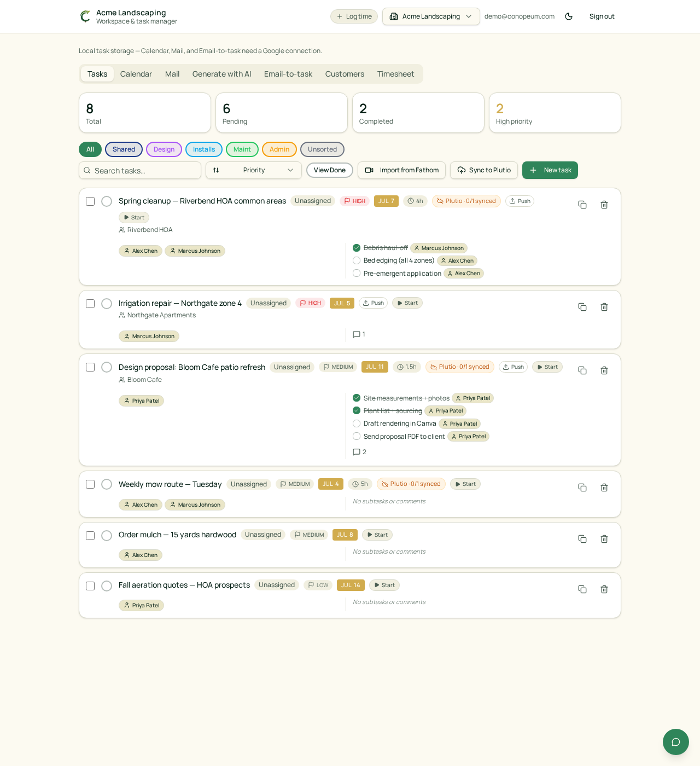Uncheck the Debris haul-off subtask
The width and height of the screenshot is (700, 766).
pos(357,248)
